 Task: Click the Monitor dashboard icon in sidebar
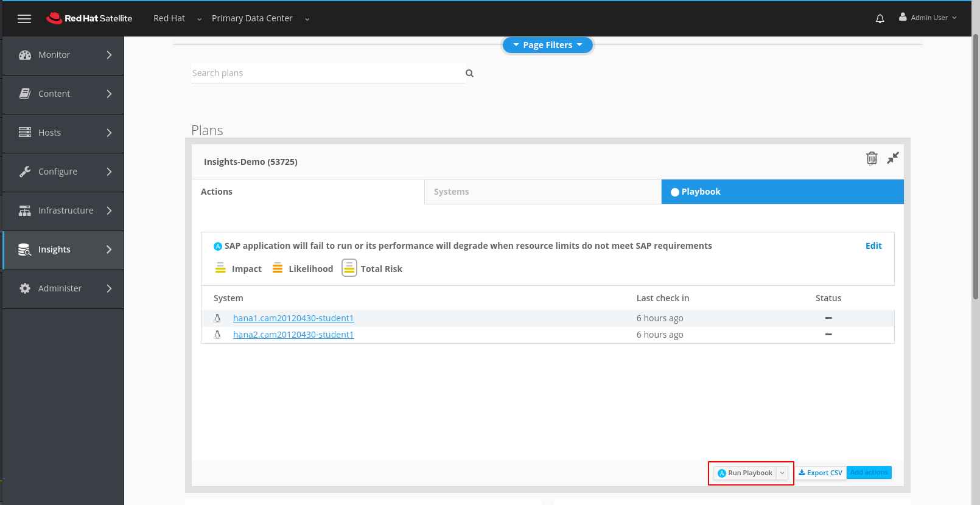25,55
